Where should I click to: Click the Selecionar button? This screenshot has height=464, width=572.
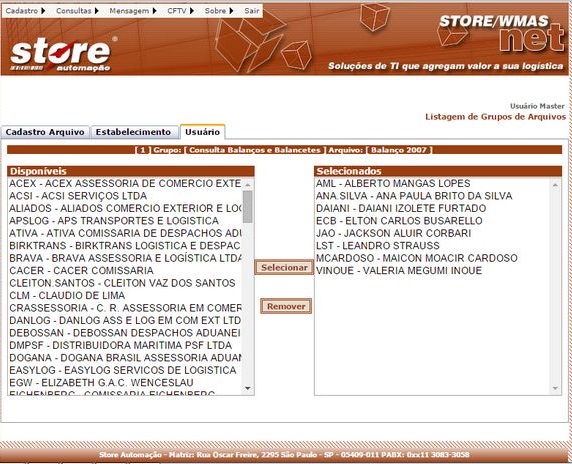[x=284, y=267]
